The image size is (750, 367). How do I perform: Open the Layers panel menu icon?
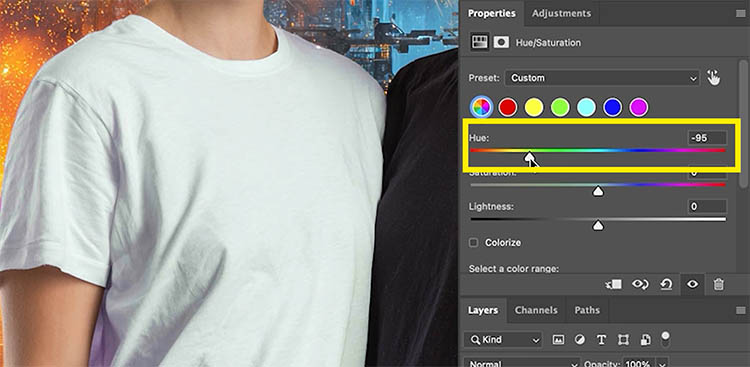pos(740,310)
